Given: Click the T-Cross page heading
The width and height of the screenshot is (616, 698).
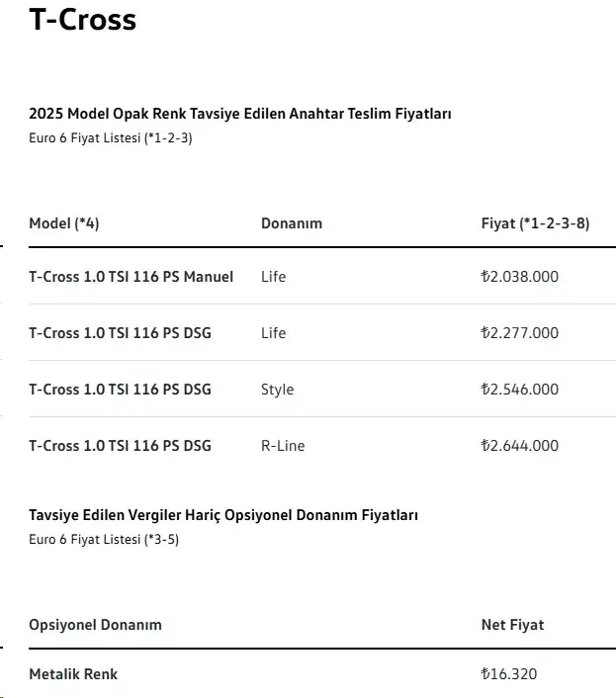Looking at the screenshot, I should click(82, 20).
